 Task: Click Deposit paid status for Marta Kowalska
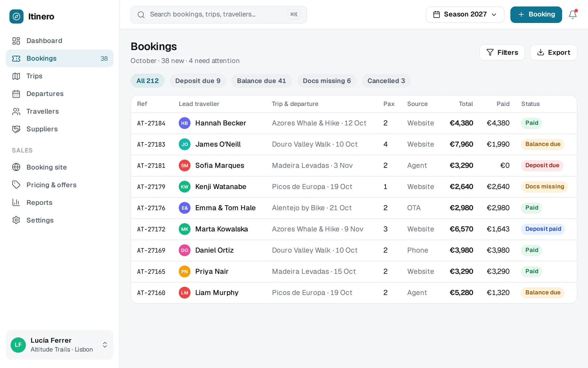[x=543, y=229]
